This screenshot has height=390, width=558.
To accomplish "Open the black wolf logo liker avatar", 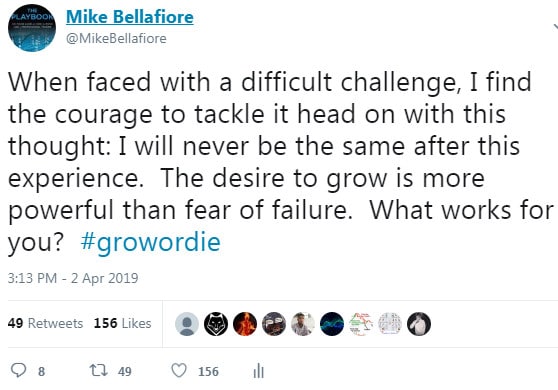I will [216, 324].
